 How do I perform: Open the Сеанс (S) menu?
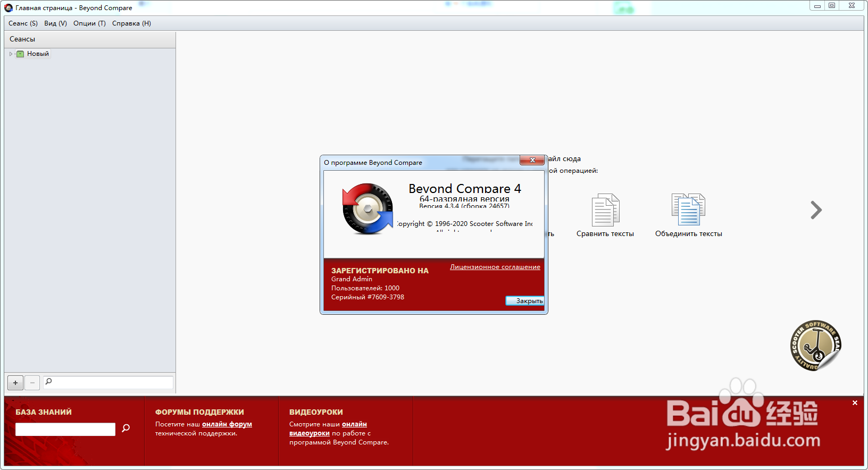coord(23,23)
